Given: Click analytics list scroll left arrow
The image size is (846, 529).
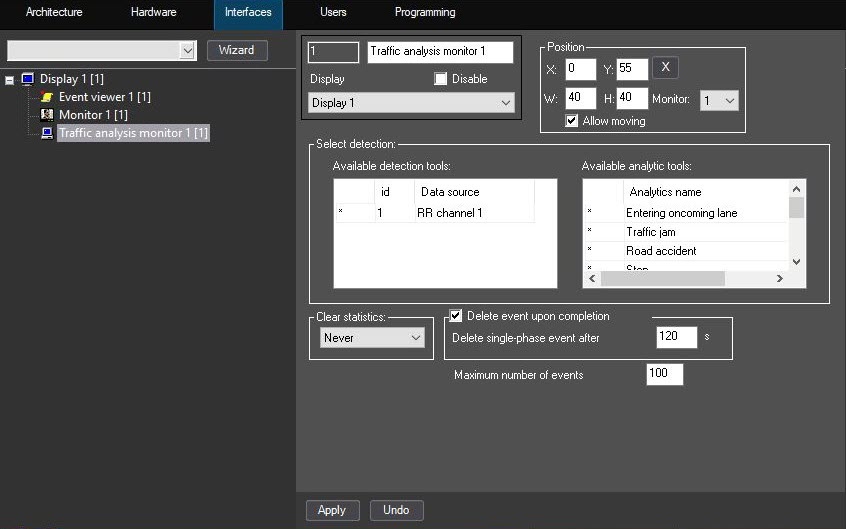Looking at the screenshot, I should [592, 279].
